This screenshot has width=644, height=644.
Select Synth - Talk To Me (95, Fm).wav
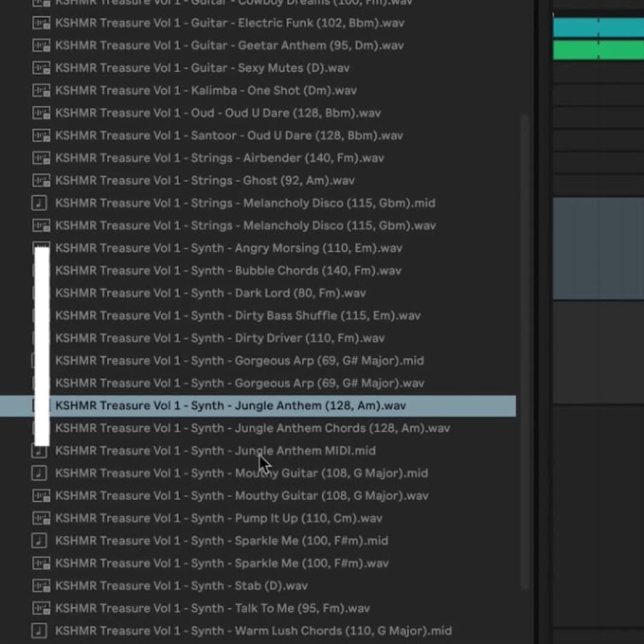coord(213,608)
